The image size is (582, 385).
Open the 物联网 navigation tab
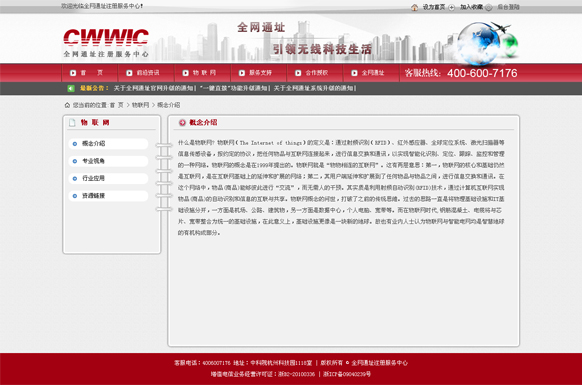tap(203, 73)
